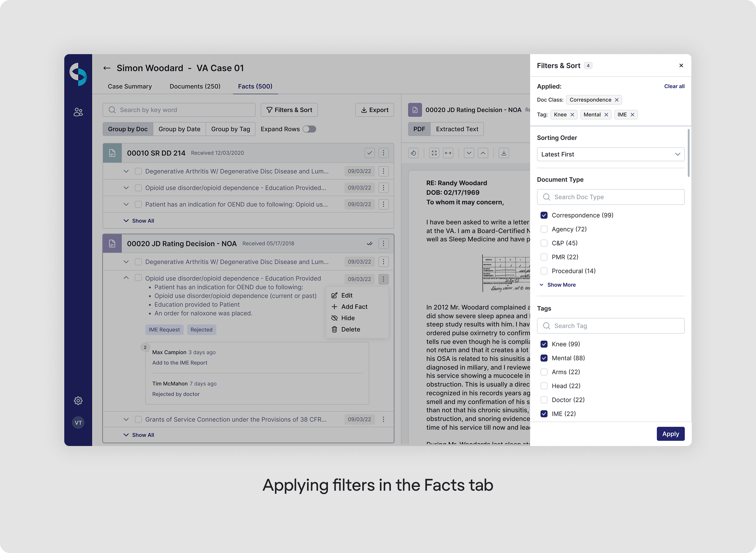Open kebab menu for Patient has an indication row
Viewport: 756px width, 553px height.
pos(384,204)
